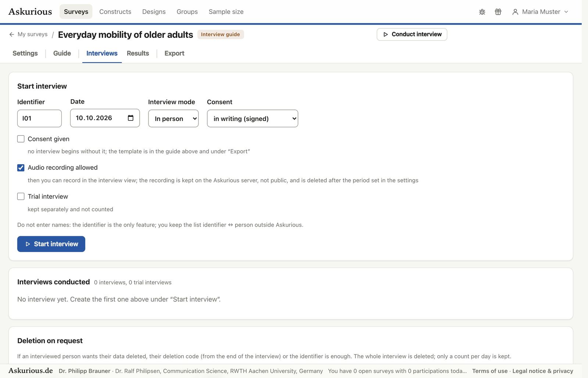Viewport: 588px width, 378px height.
Task: Open the Groups menu item
Action: tap(187, 12)
